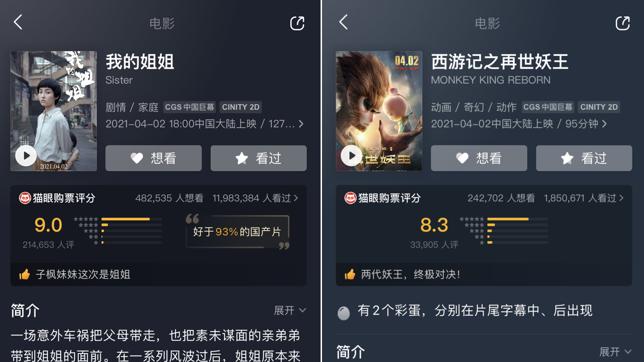Screen dimensions: 644x362
Task: View the 1,850,671 人看过 list
Action: (584, 198)
